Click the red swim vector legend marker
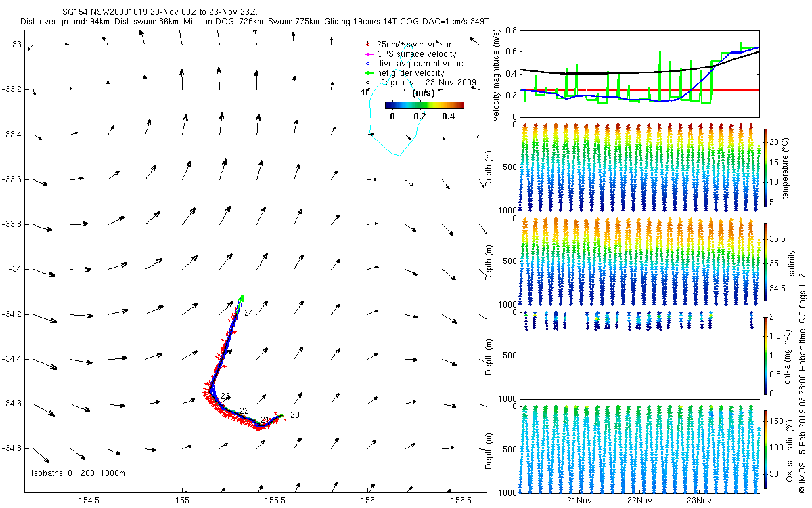The image size is (812, 508). 369,44
